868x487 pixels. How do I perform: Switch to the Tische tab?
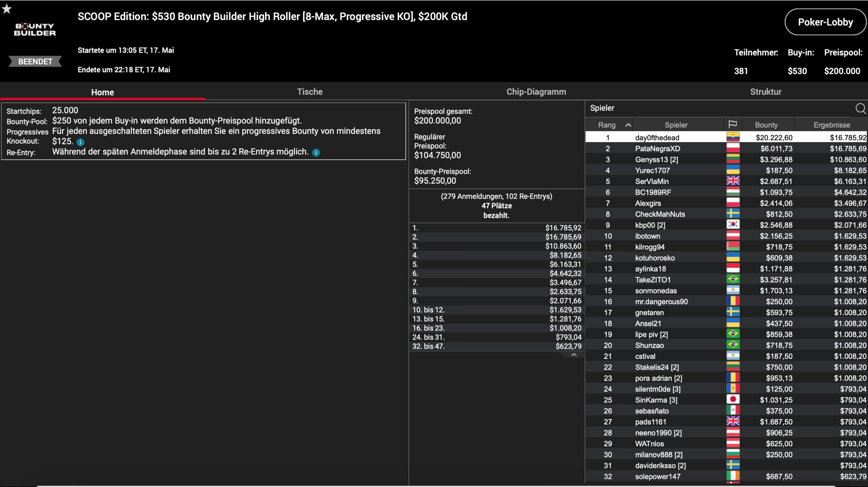pyautogui.click(x=310, y=92)
